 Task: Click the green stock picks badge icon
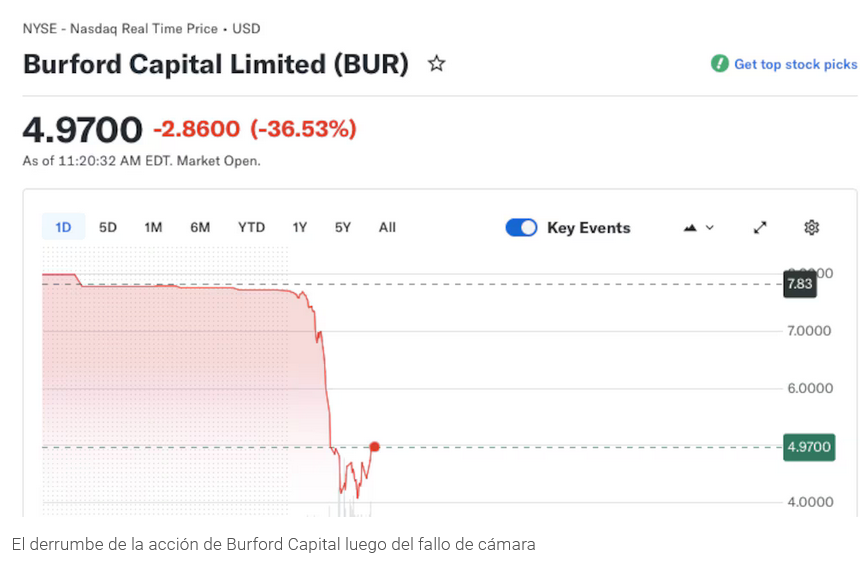click(x=719, y=64)
